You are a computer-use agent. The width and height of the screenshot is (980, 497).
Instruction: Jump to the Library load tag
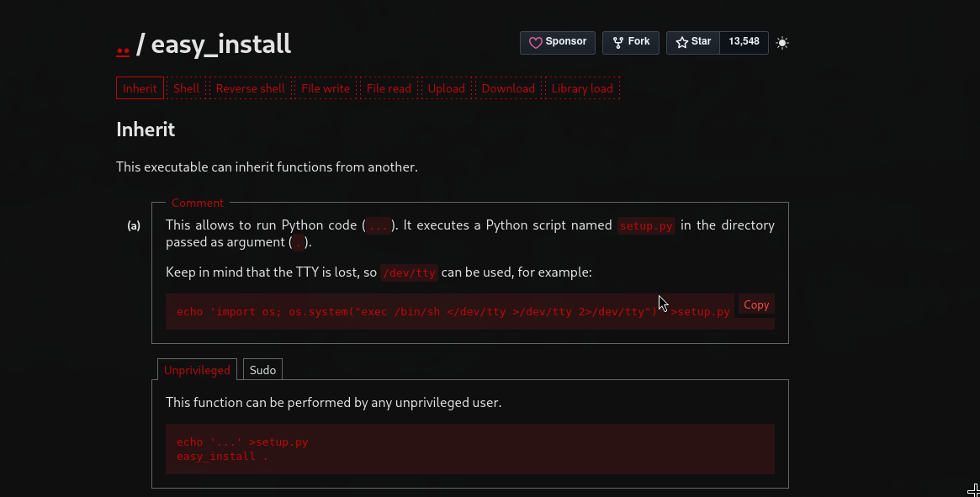(582, 88)
